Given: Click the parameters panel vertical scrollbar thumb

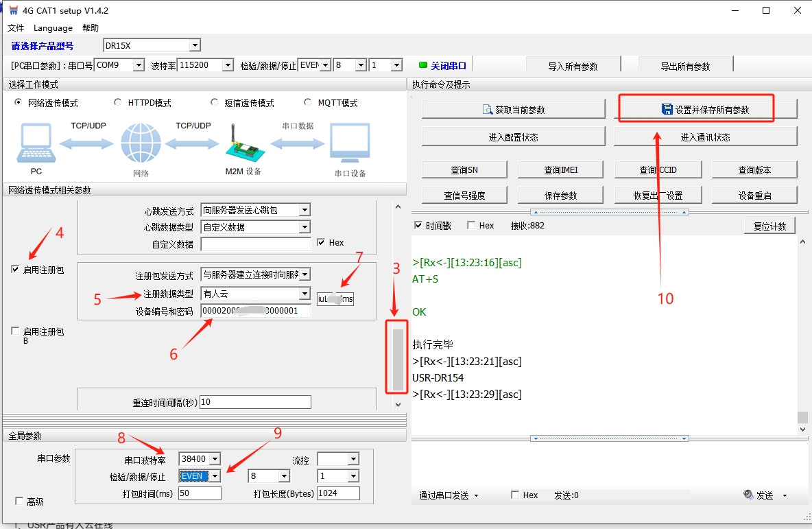Looking at the screenshot, I should coord(398,360).
